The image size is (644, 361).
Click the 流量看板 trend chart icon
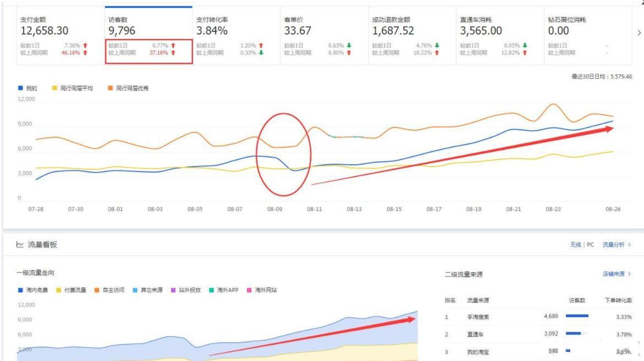[x=20, y=245]
